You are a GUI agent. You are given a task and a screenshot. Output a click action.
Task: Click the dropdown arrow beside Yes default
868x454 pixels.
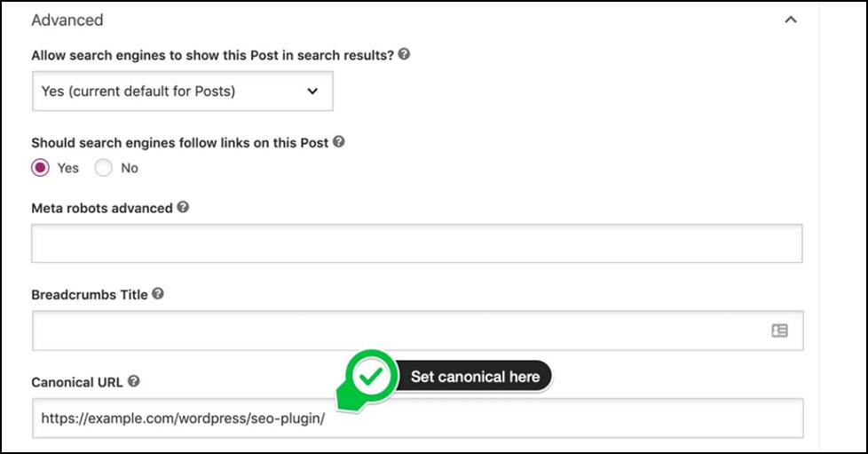(x=312, y=91)
